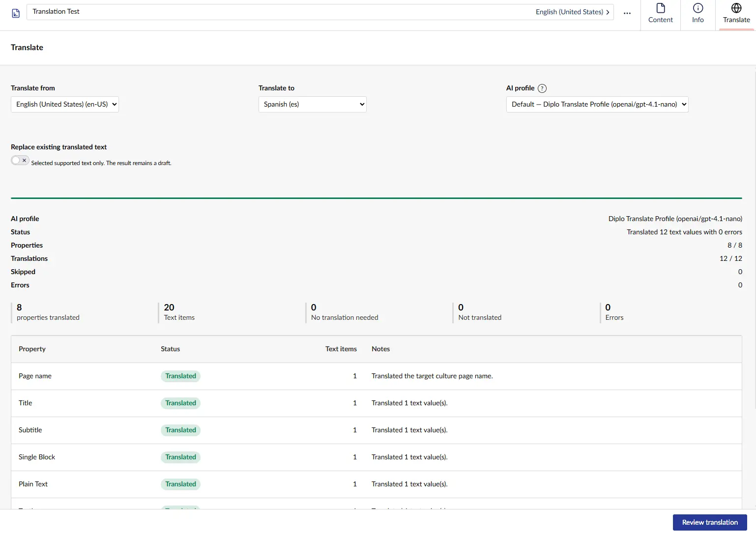The image size is (756, 535).
Task: Click the Skipped label in summary
Action: click(x=23, y=272)
